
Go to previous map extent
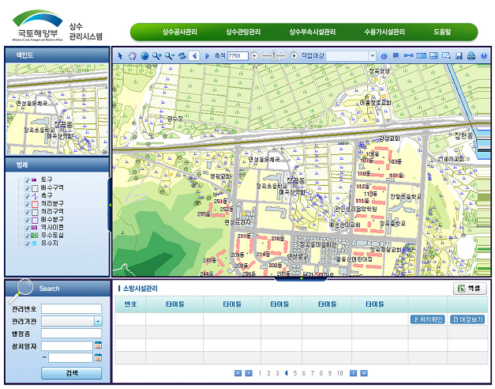[x=194, y=56]
